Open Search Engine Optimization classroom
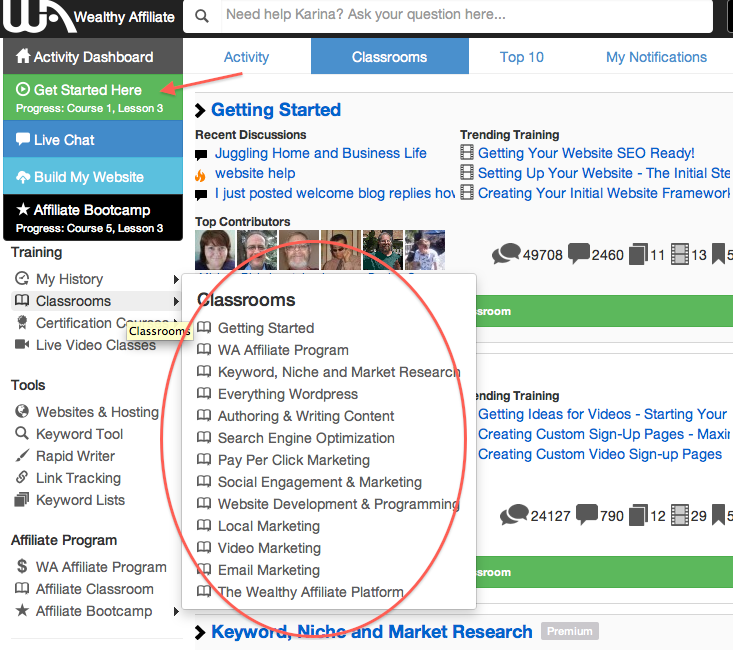733x650 pixels. click(x=306, y=438)
